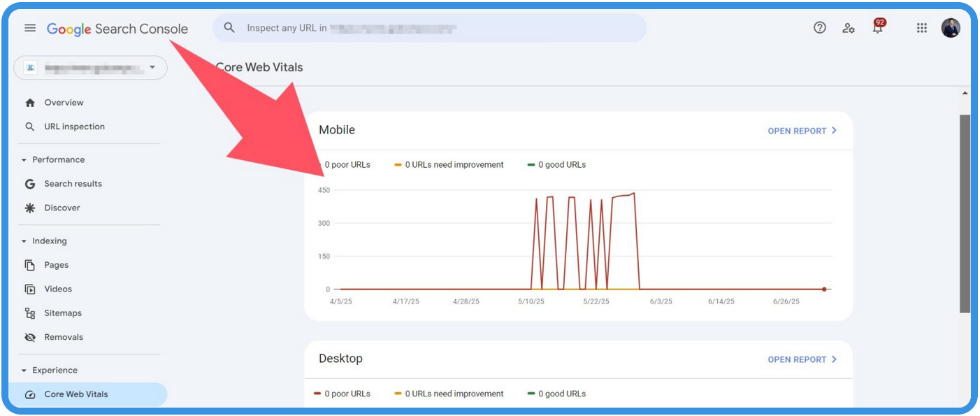
Task: Open the Mobile Core Web Vitals report
Action: coord(802,130)
